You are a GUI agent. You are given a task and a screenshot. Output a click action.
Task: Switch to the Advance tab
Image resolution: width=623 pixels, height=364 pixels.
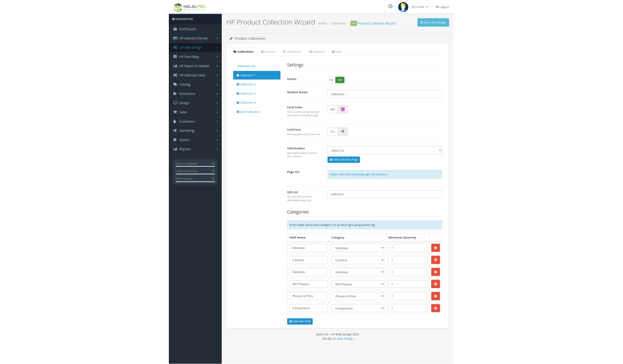pos(316,52)
